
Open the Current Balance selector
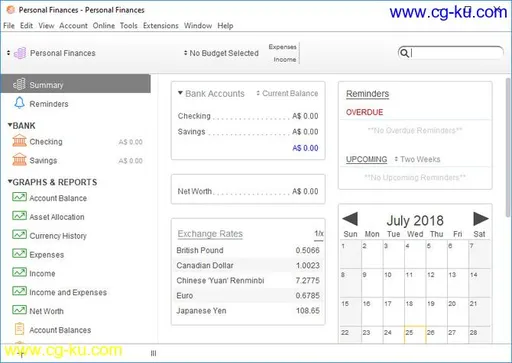point(287,93)
